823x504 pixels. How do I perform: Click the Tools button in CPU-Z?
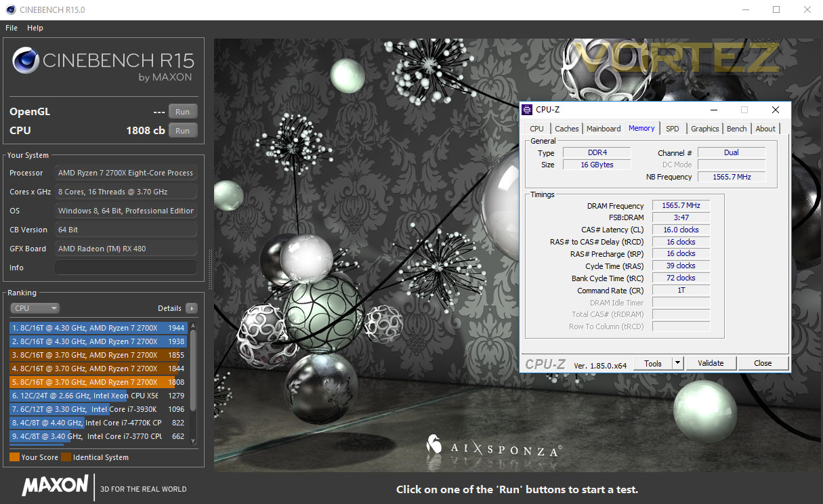tap(653, 363)
